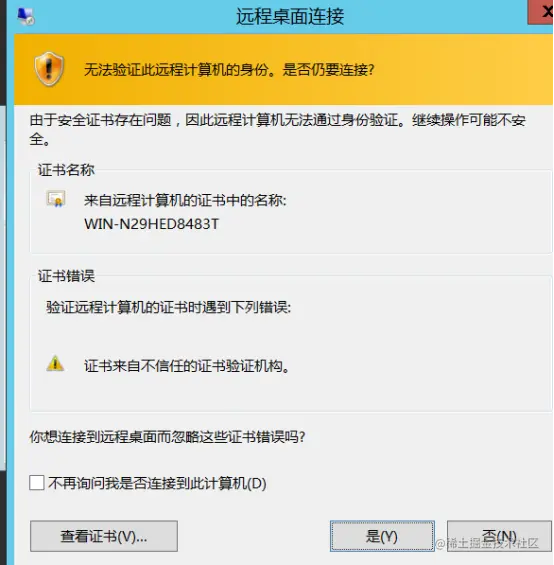The image size is (554, 565).
Task: Click the yellow warning triangle icon
Action: tap(55, 363)
